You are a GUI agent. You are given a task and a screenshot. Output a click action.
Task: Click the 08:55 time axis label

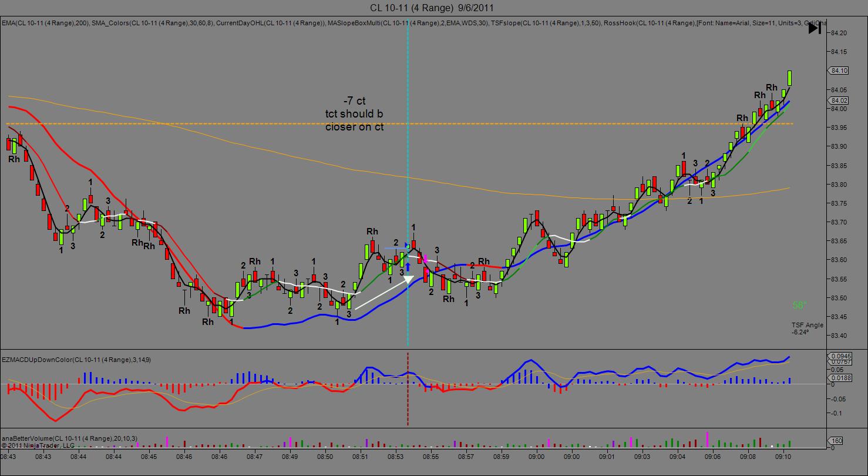click(431, 456)
